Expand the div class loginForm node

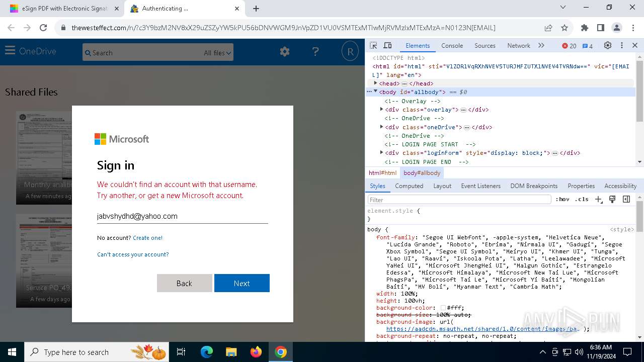(x=381, y=152)
